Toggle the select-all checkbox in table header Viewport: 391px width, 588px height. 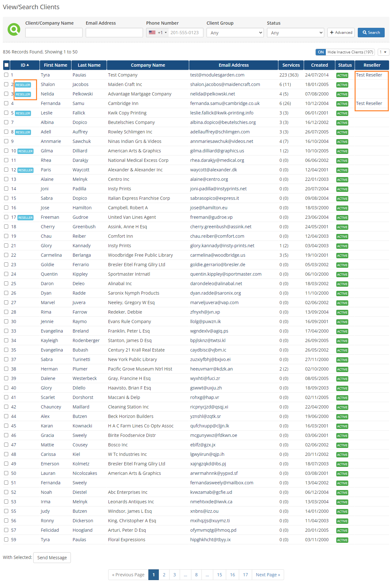coord(6,65)
